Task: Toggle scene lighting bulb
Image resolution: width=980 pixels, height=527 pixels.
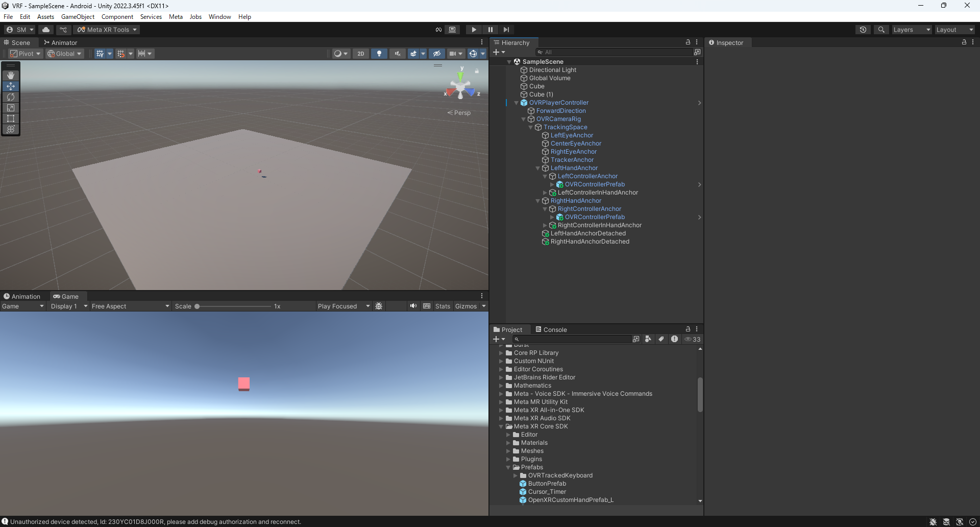Action: click(x=379, y=54)
